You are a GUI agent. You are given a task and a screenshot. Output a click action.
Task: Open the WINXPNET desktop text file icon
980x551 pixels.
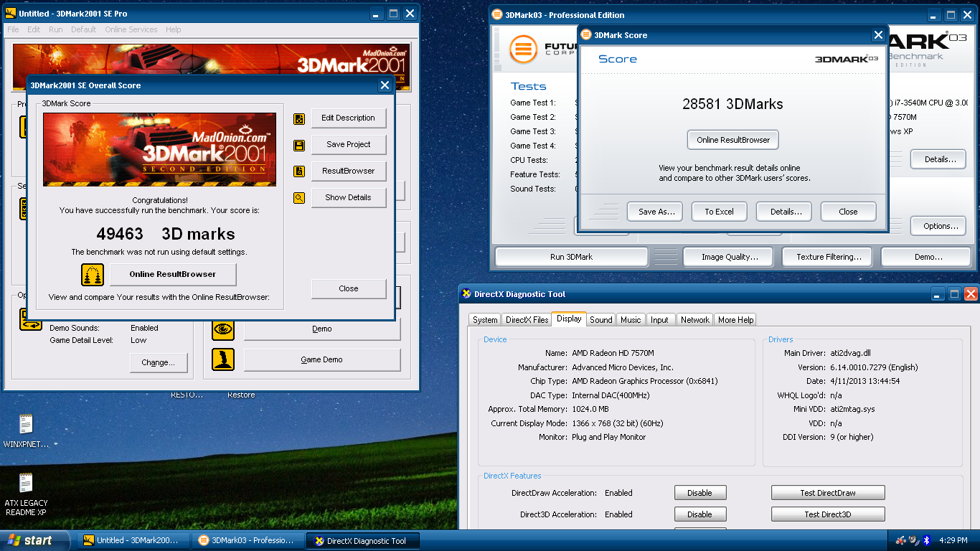click(x=26, y=425)
